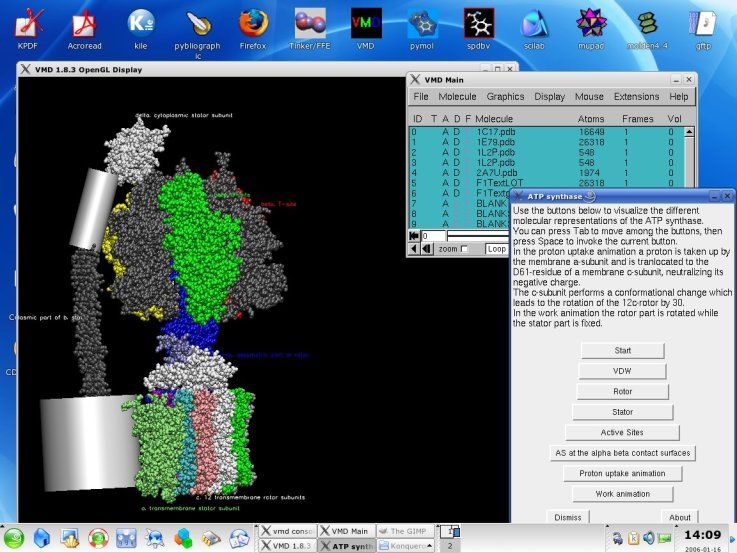737x553 pixels.
Task: Start the Work animation
Action: click(x=622, y=494)
